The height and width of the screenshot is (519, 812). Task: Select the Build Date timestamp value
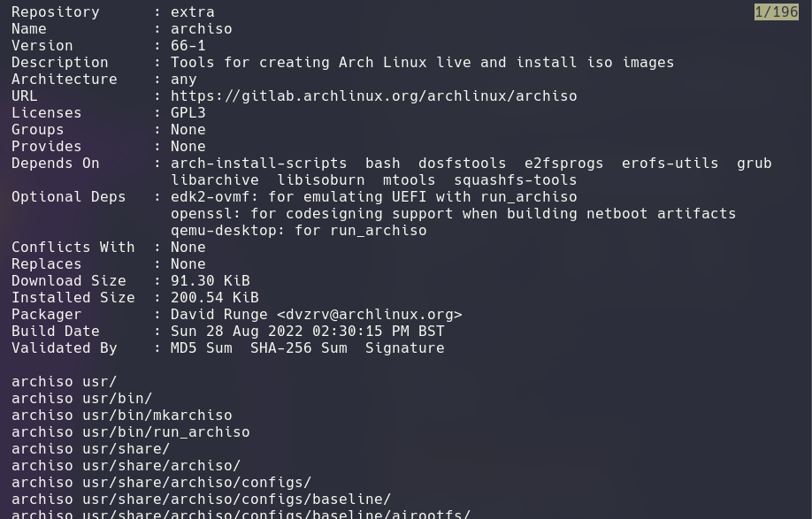[307, 331]
